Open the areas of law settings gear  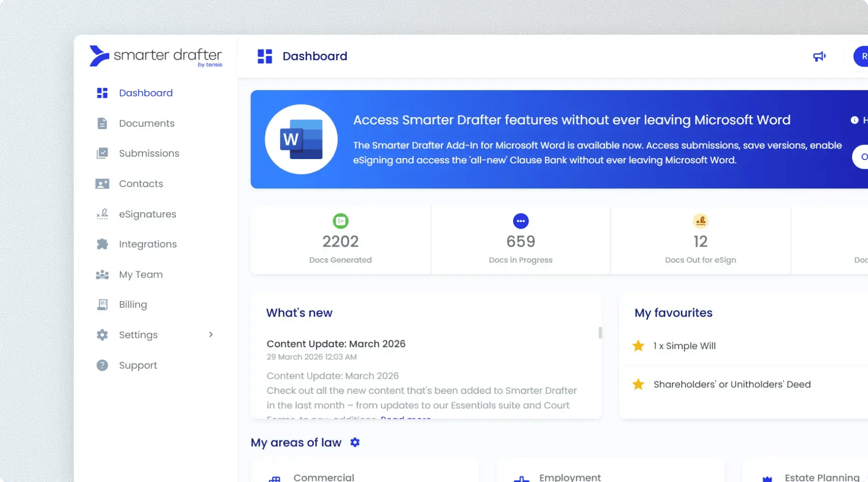[x=355, y=442]
